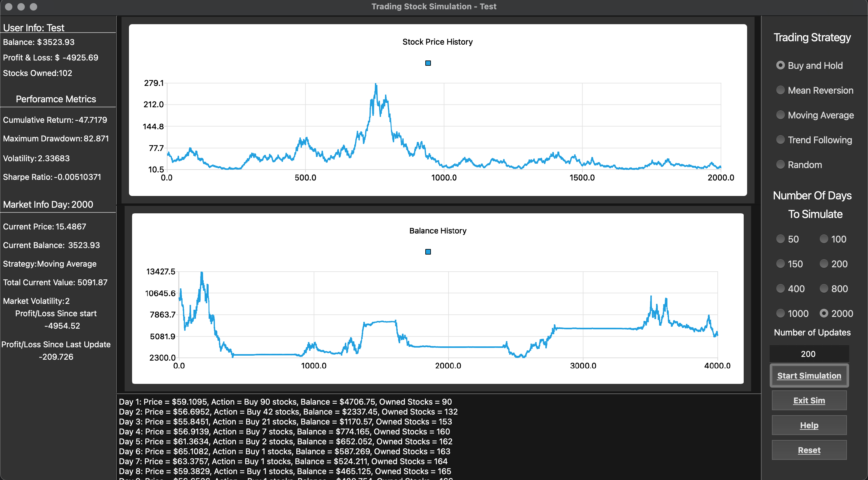Enable 1000 days simulation option

779,313
